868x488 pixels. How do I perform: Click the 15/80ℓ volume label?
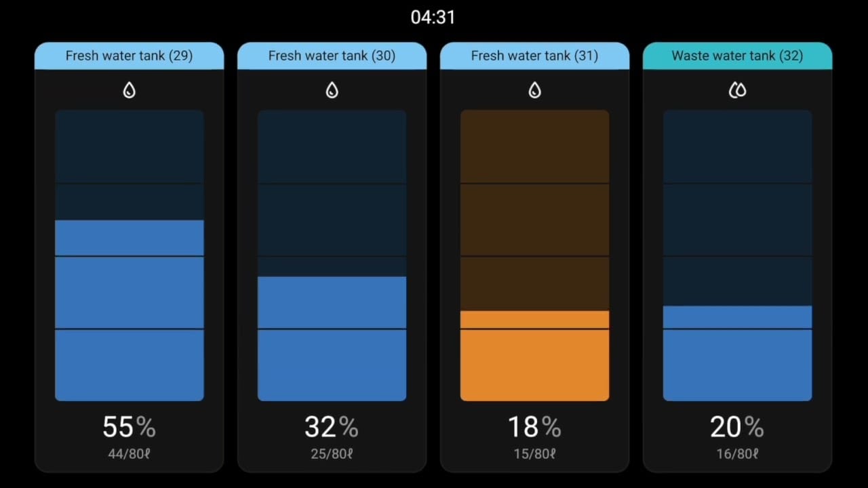(534, 453)
